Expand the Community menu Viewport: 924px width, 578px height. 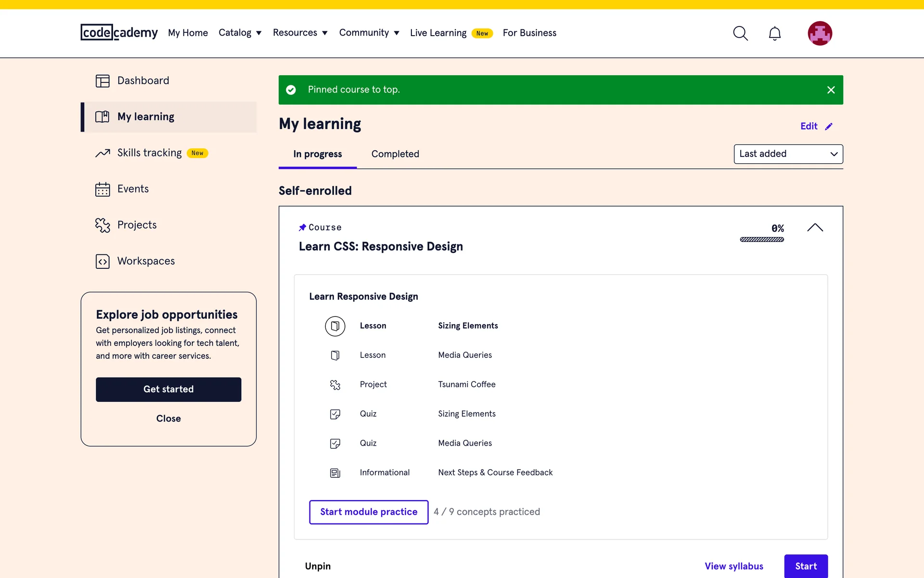coord(369,33)
